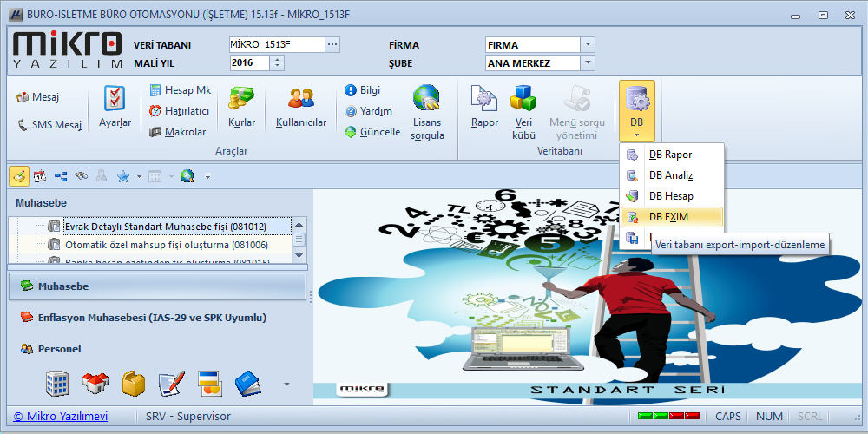
Task: Open the blue book module icon
Action: pyautogui.click(x=248, y=383)
